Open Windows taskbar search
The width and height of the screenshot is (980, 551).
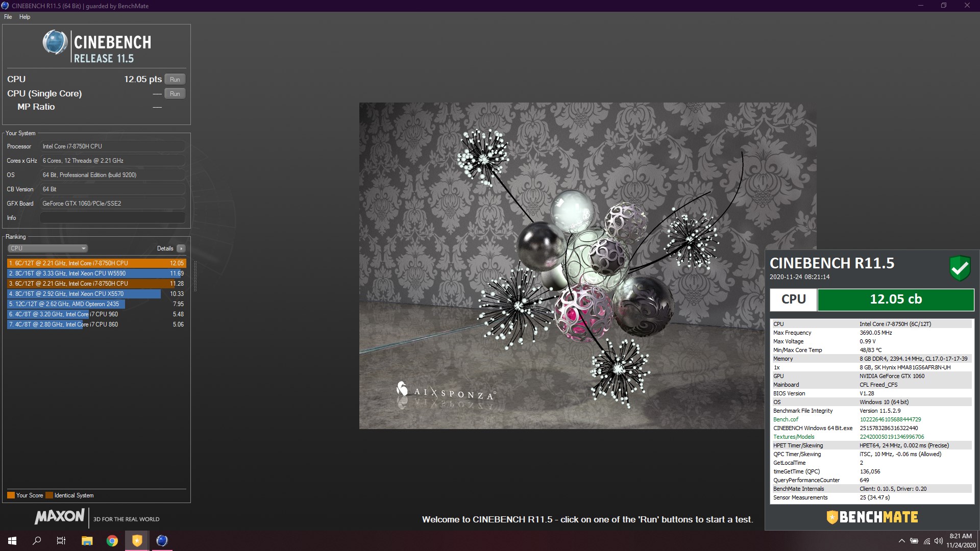click(37, 541)
